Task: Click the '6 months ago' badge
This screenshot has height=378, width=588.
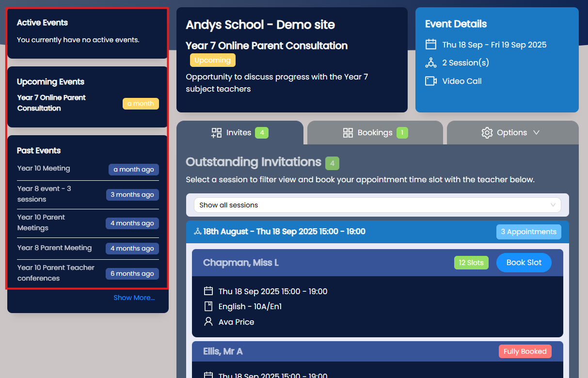Action: [132, 274]
